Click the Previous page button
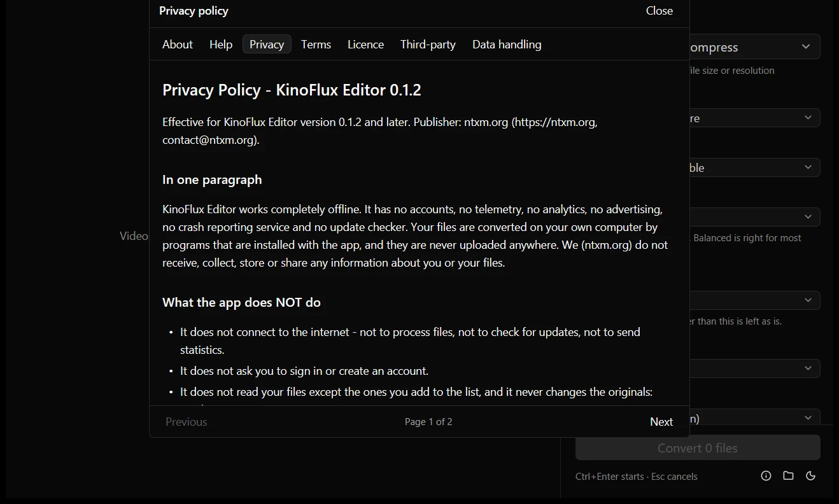 pos(187,422)
